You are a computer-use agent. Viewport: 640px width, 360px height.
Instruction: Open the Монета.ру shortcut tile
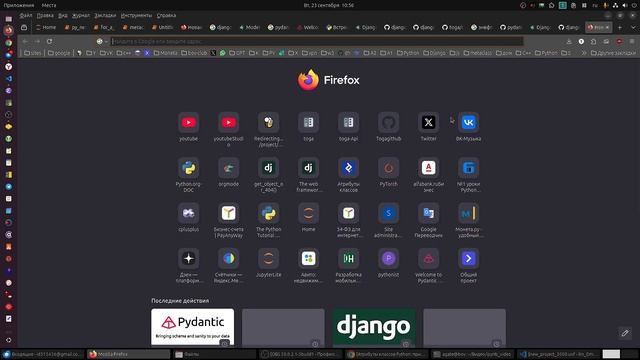tap(469, 213)
